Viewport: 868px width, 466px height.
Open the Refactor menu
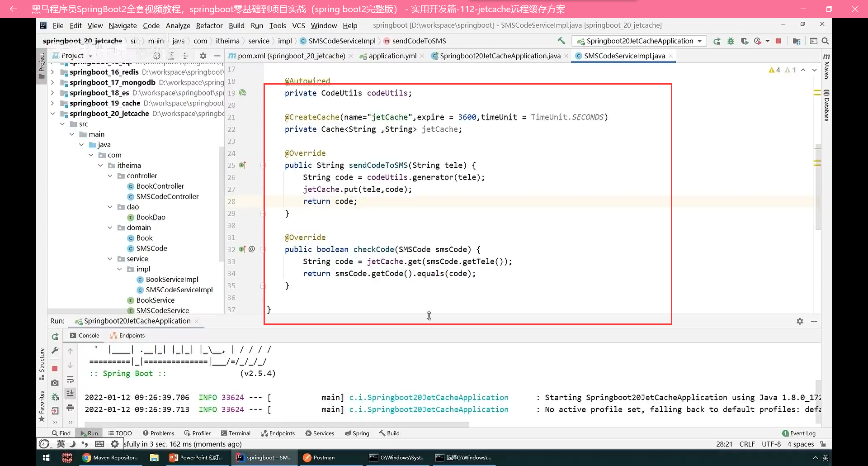[209, 26]
